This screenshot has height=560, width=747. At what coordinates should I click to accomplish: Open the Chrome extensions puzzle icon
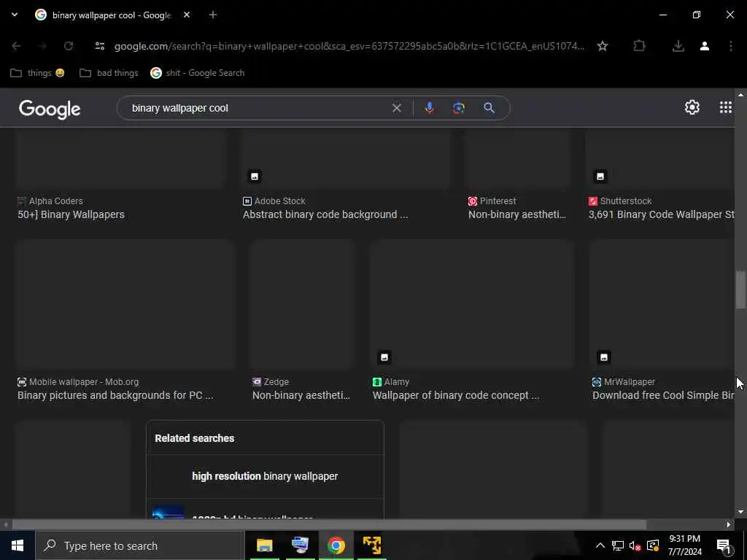(x=639, y=46)
